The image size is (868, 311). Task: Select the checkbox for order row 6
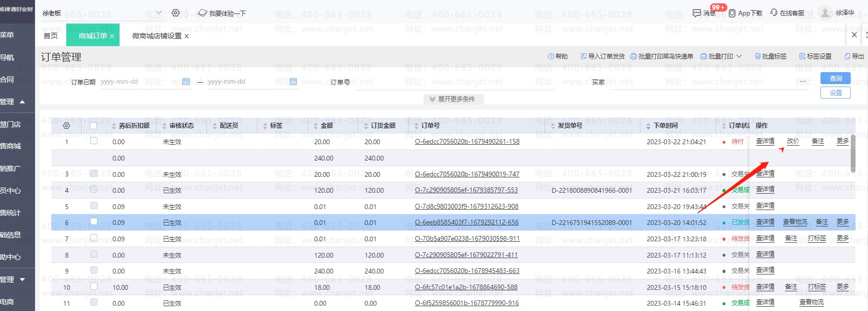(x=94, y=222)
